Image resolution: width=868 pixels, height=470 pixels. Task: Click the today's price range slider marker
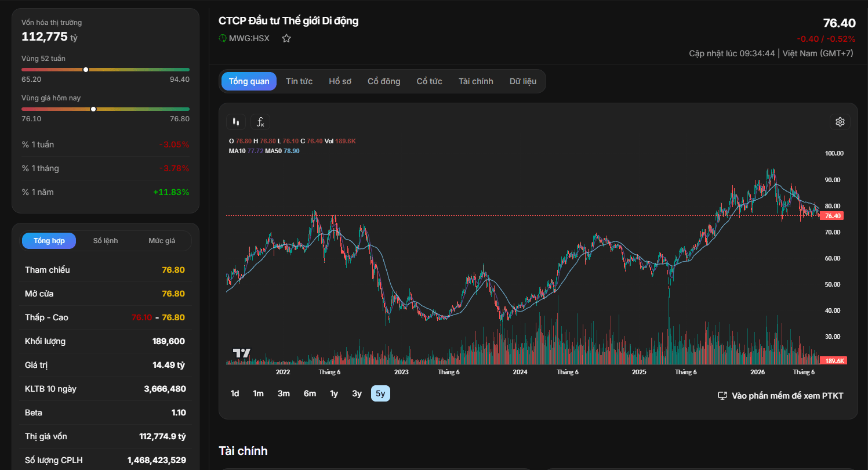pos(93,109)
